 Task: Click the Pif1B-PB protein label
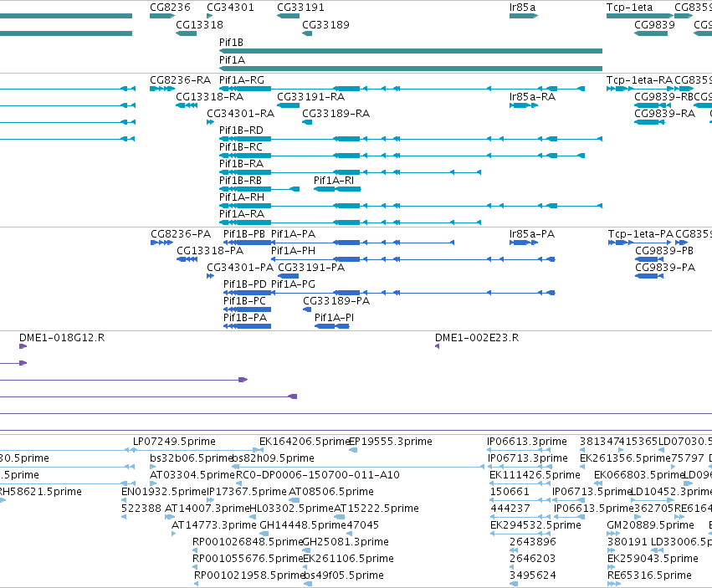pyautogui.click(x=243, y=234)
